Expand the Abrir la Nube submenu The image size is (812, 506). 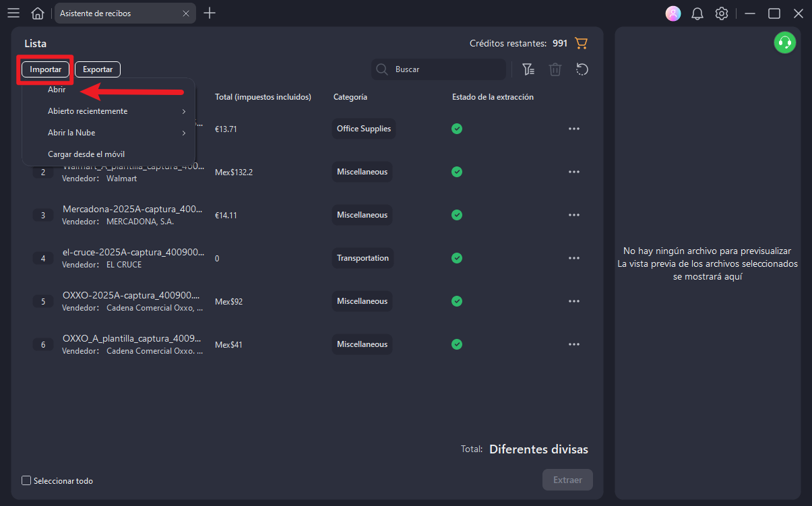(116, 133)
